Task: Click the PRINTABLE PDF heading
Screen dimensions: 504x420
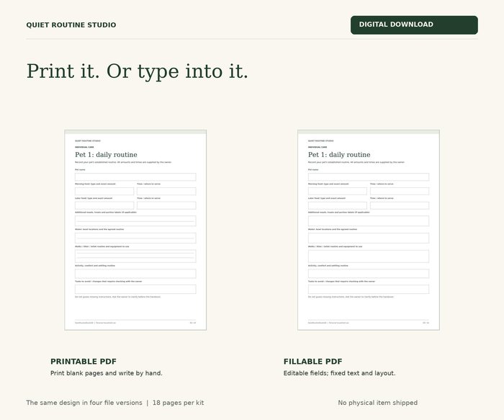Action: pyautogui.click(x=84, y=362)
